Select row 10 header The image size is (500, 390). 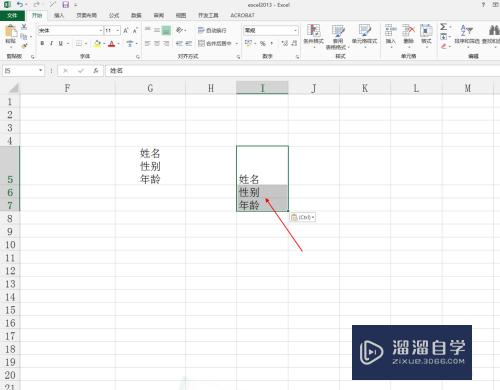click(x=10, y=245)
